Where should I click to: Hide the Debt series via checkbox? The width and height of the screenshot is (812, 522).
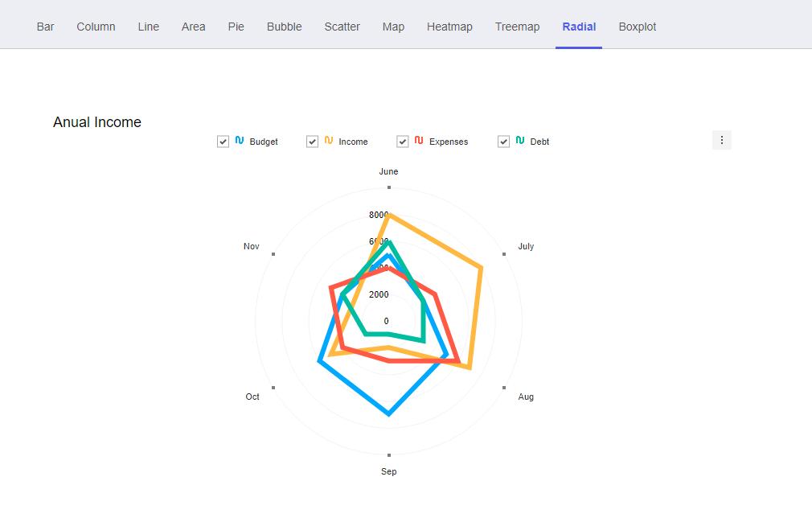pyautogui.click(x=504, y=142)
